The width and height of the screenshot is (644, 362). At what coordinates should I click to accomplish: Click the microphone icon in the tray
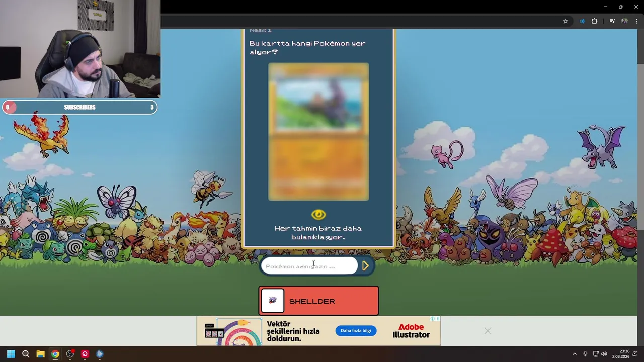[585, 354]
